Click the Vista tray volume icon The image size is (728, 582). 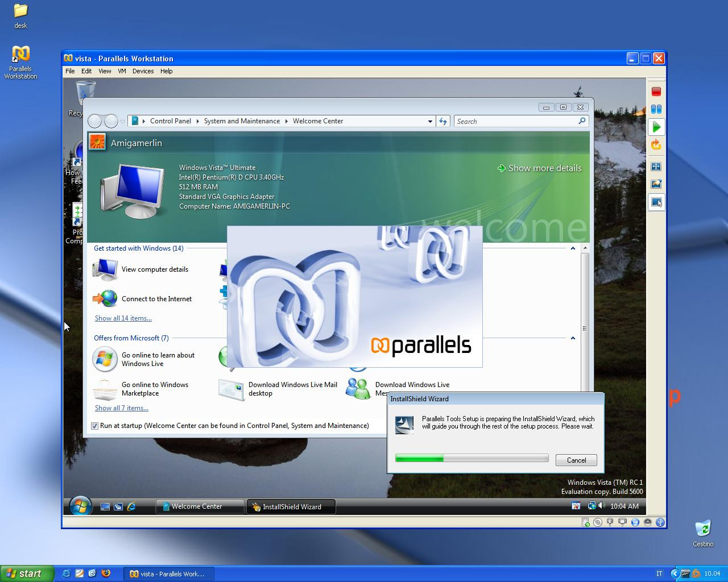(601, 506)
